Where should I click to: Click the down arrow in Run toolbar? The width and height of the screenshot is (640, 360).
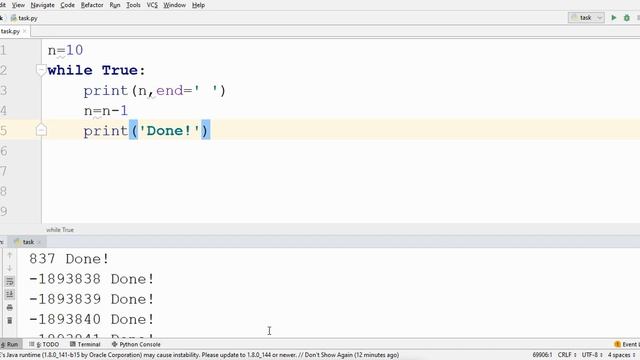tap(10, 268)
